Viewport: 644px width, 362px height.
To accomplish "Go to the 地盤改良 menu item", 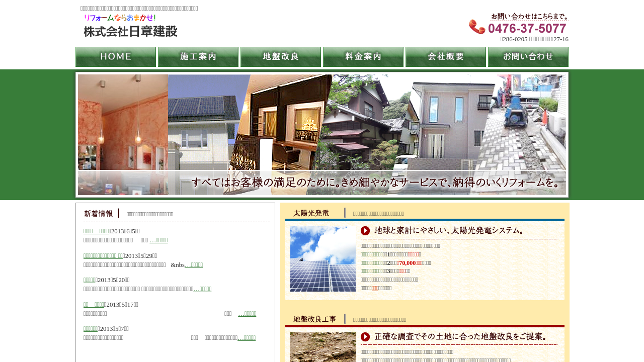I will (x=281, y=57).
